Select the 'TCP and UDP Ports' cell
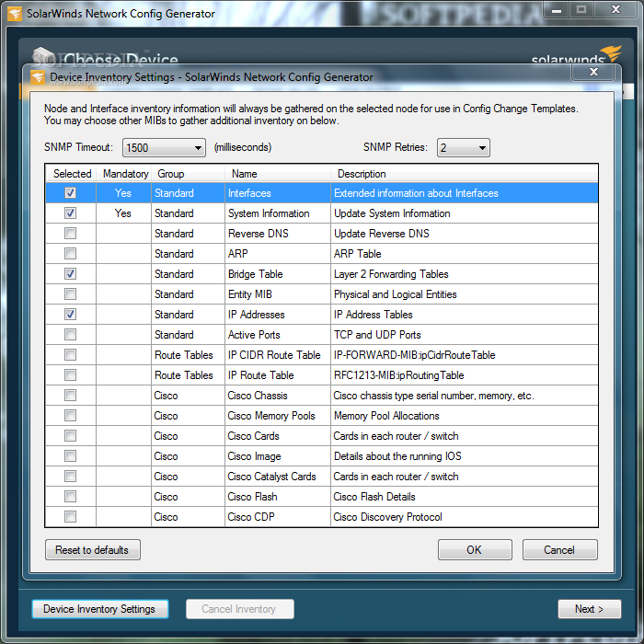The width and height of the screenshot is (644, 644). click(x=464, y=334)
